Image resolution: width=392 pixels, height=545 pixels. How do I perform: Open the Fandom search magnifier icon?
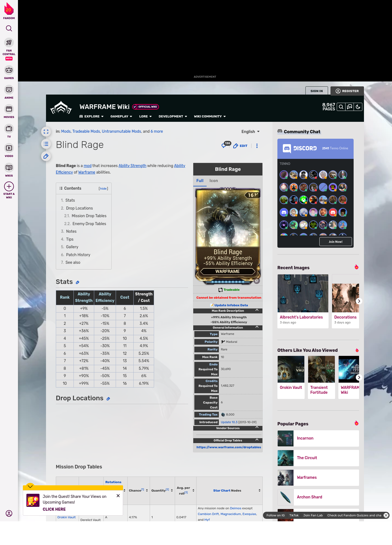pyautogui.click(x=9, y=29)
